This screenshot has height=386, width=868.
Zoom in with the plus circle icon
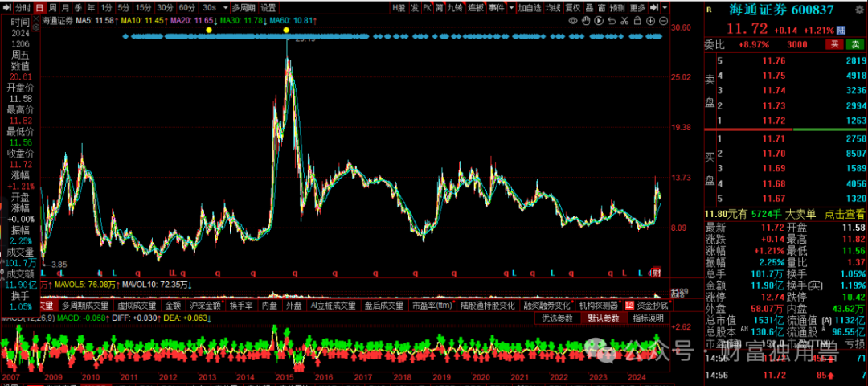(650, 20)
